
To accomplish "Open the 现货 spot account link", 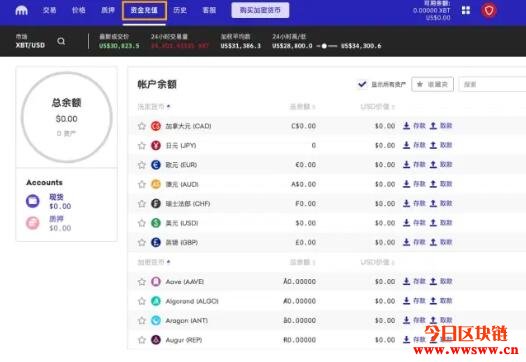I will point(56,197).
